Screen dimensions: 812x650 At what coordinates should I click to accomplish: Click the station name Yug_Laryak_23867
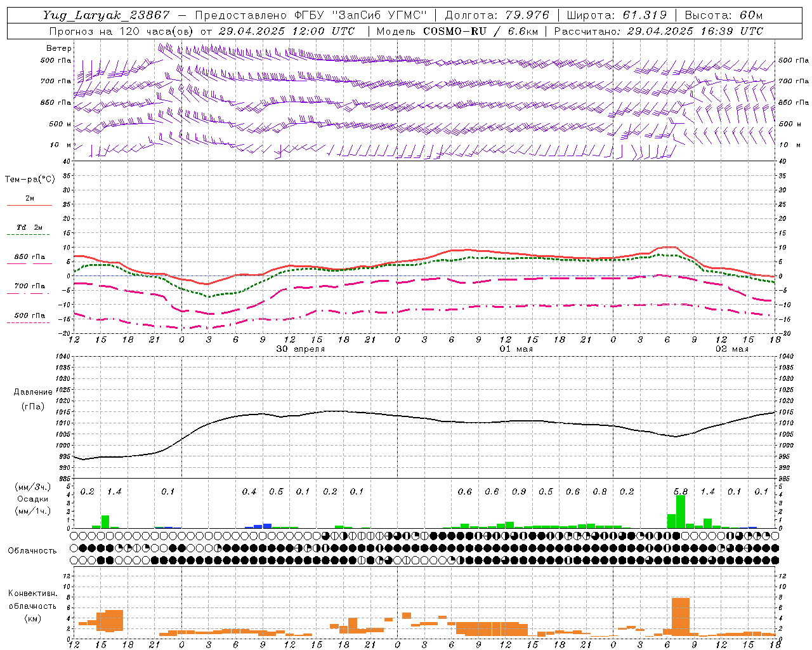[x=107, y=15]
